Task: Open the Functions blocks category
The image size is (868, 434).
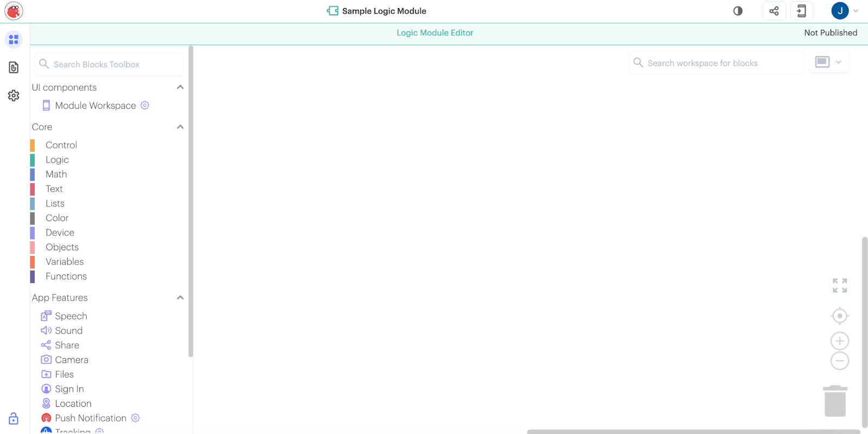Action: 66,277
